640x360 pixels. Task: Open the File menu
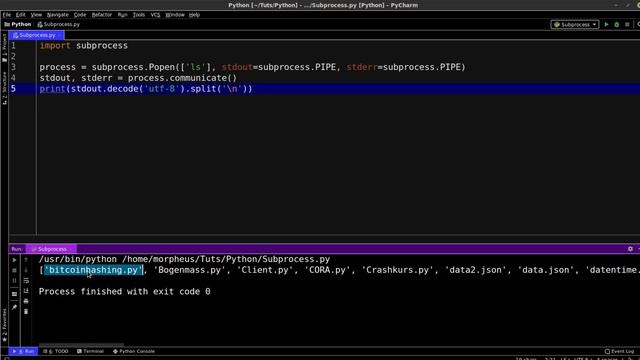click(x=7, y=15)
